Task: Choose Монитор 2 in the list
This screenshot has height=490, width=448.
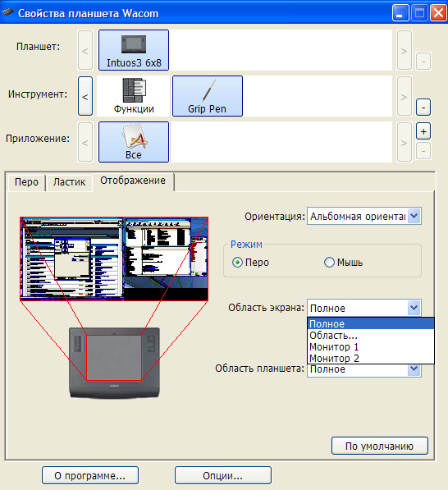Action: (371, 358)
